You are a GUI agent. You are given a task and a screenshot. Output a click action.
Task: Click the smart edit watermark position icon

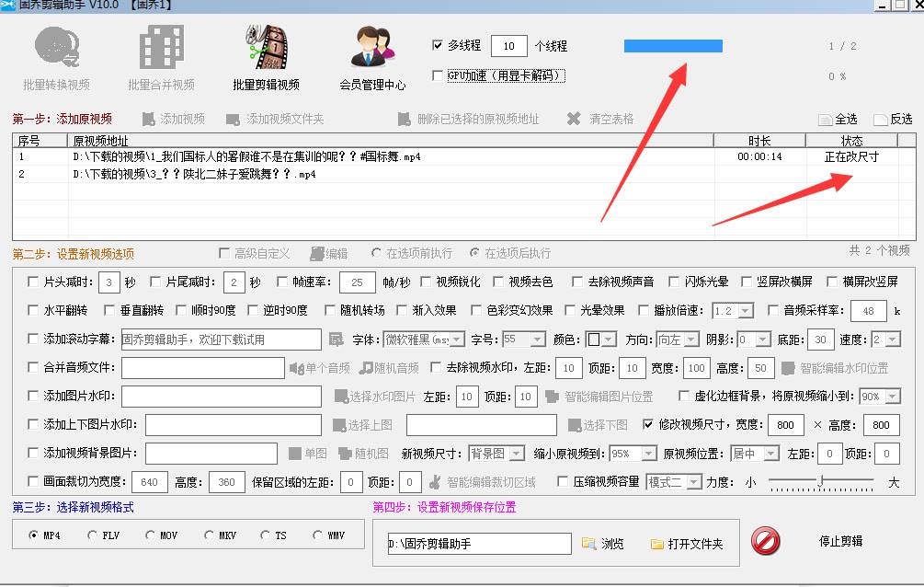click(x=788, y=368)
